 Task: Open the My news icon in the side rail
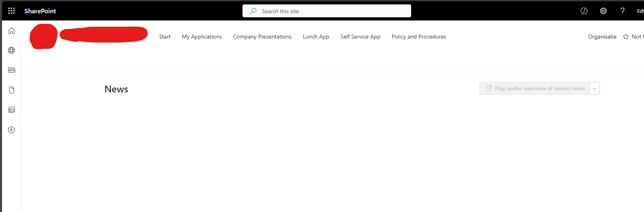coord(12,70)
